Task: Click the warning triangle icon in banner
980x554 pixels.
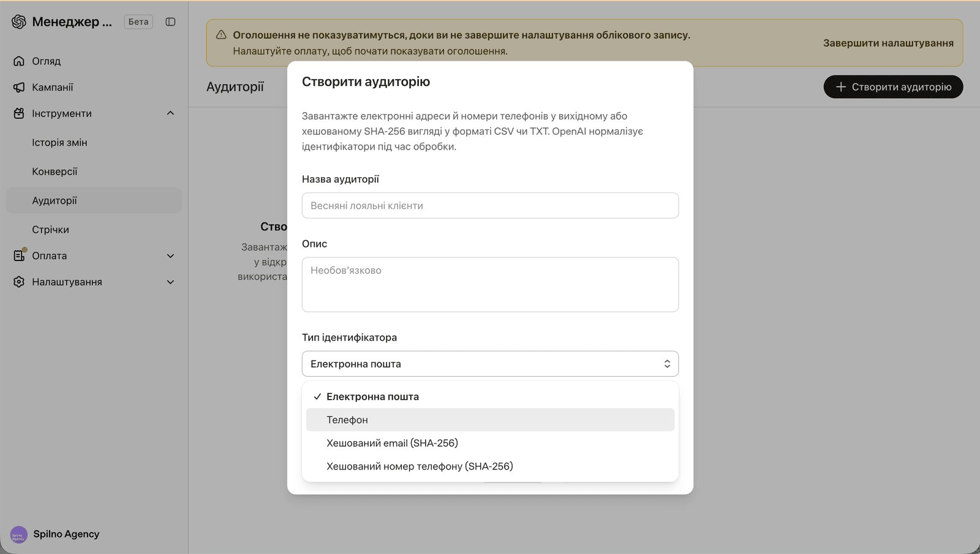Action: click(221, 35)
